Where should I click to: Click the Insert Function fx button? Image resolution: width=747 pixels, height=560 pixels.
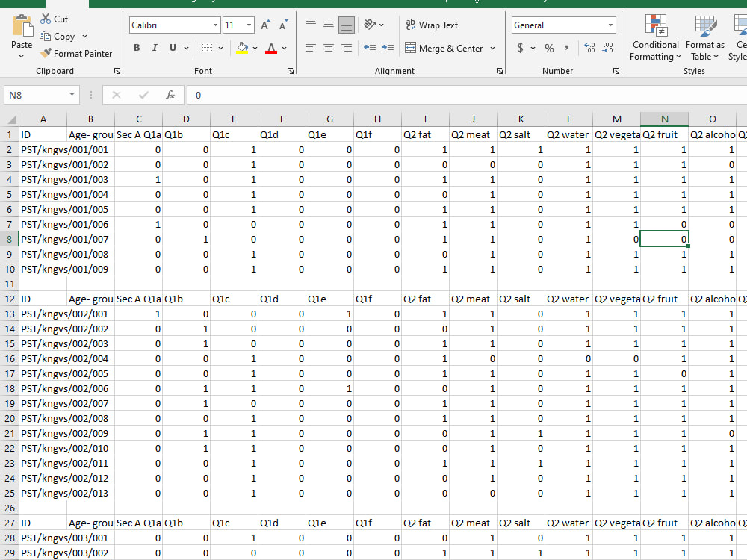(170, 95)
